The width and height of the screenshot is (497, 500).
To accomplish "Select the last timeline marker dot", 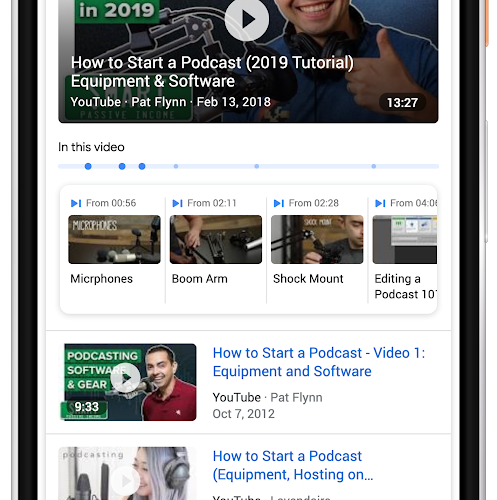I will pos(374,166).
